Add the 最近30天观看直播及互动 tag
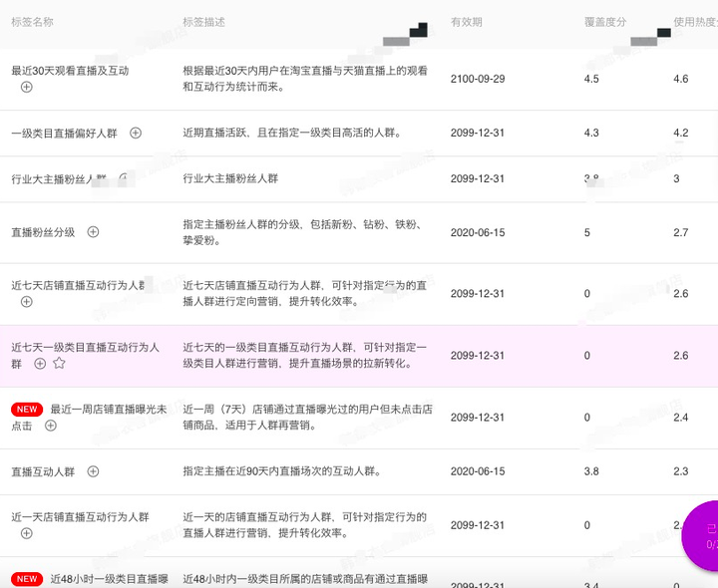Screen dimensions: 718x588 (27, 87)
